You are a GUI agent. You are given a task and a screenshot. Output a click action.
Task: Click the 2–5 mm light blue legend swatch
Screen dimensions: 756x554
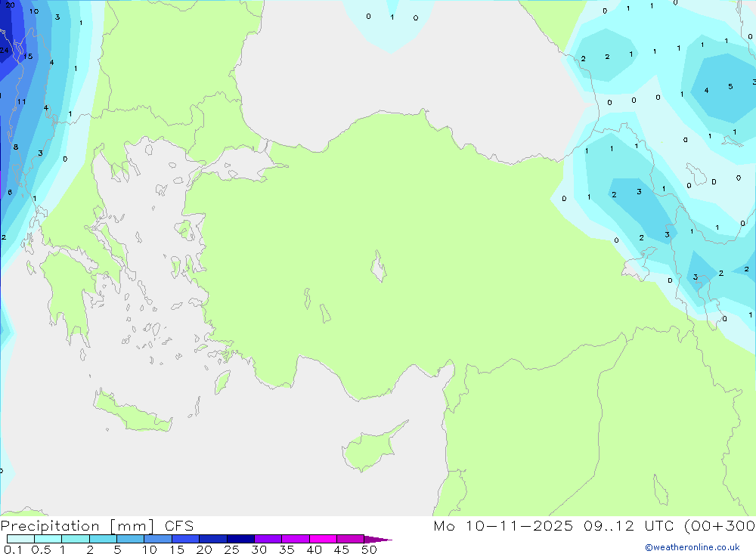(x=103, y=539)
